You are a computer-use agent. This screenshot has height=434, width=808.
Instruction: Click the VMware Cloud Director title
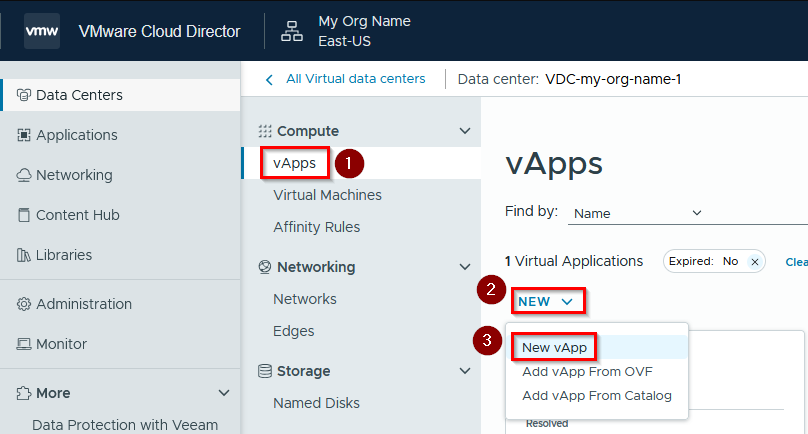tap(159, 31)
